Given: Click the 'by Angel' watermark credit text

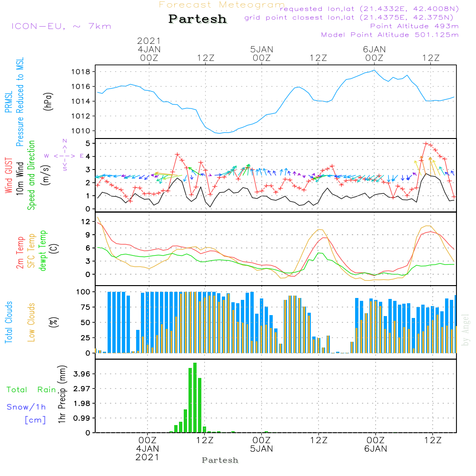Looking at the screenshot, I should tap(465, 330).
